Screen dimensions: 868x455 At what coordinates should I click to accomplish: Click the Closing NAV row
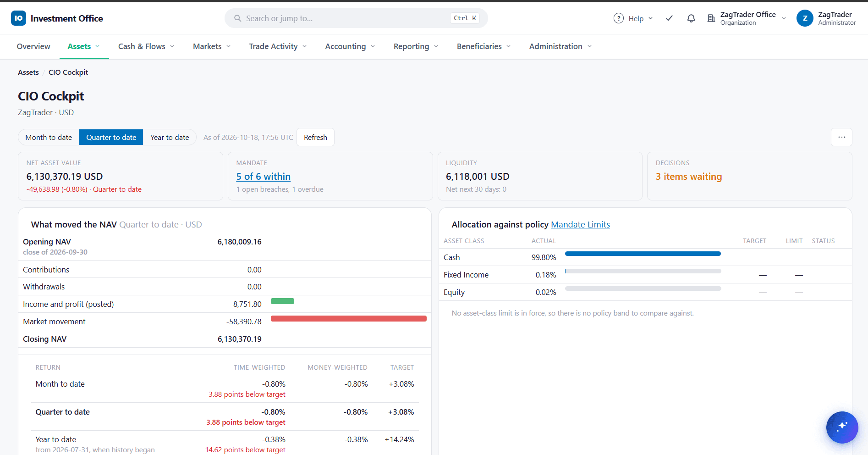pyautogui.click(x=225, y=339)
